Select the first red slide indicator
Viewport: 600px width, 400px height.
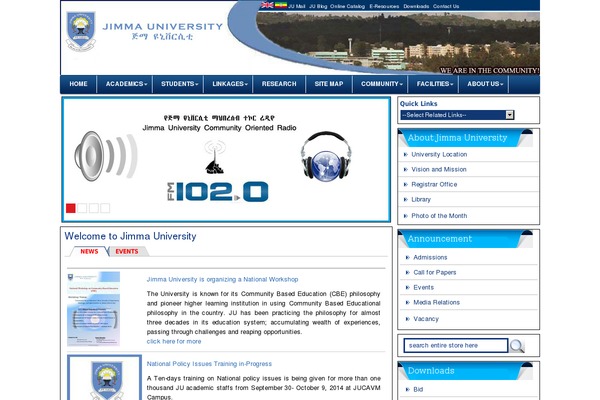pos(70,208)
